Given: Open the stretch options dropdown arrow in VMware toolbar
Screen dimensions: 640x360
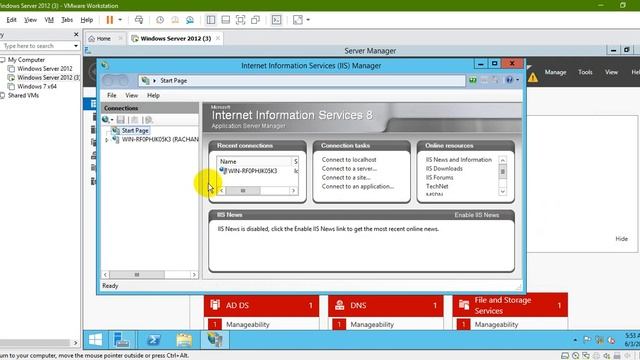Looking at the screenshot, I should coord(308,20).
